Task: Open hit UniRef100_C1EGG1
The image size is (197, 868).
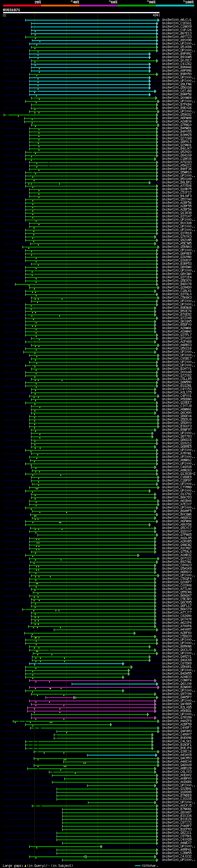Action: tap(176, 24)
